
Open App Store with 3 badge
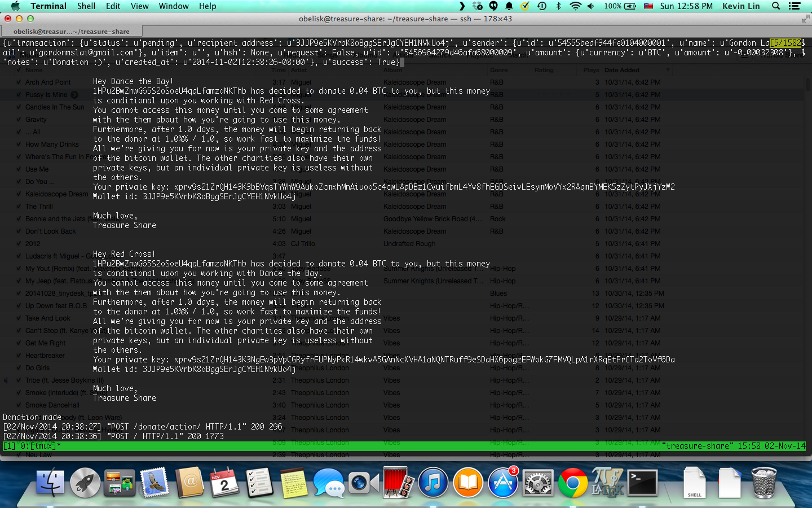pyautogui.click(x=503, y=483)
